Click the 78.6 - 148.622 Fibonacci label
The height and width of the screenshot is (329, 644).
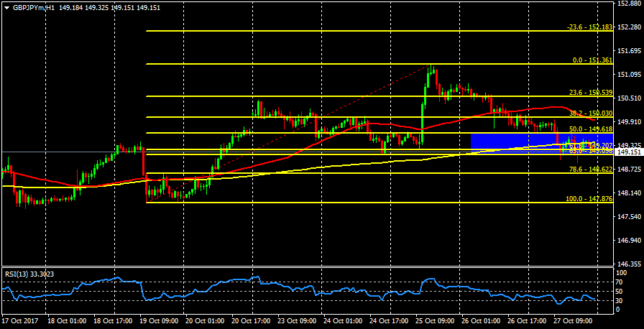pyautogui.click(x=590, y=170)
